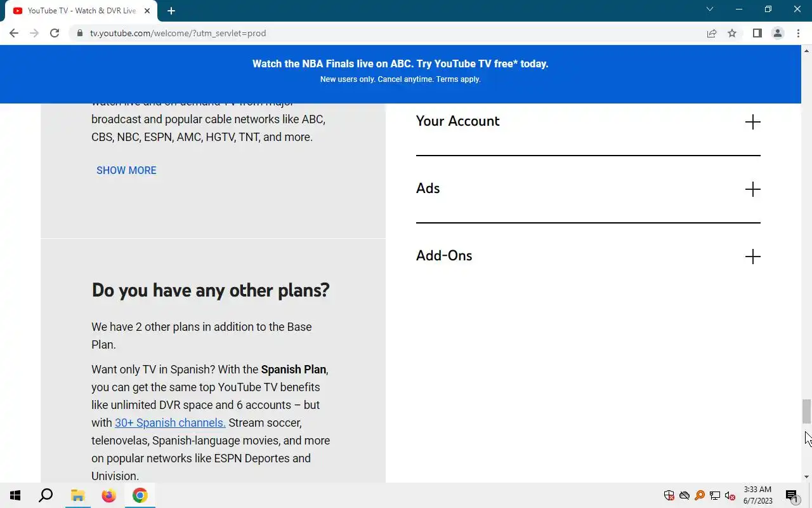The image size is (812, 508).
Task: Close the YouTube TV tab
Action: (x=147, y=11)
